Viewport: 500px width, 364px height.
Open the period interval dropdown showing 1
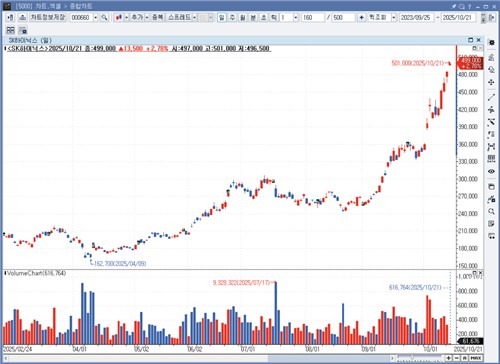coord(296,17)
